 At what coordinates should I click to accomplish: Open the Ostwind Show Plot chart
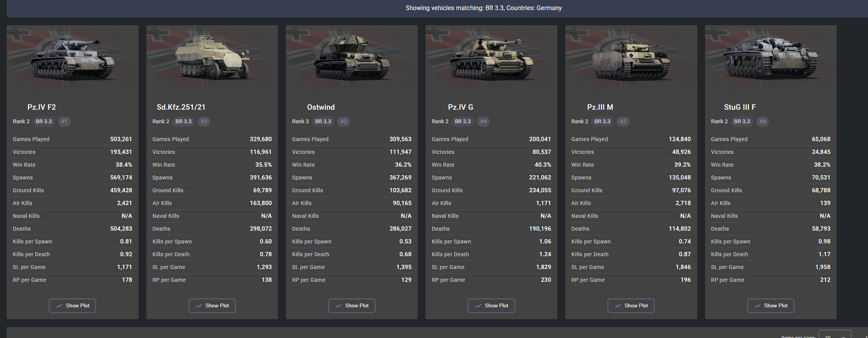point(352,305)
